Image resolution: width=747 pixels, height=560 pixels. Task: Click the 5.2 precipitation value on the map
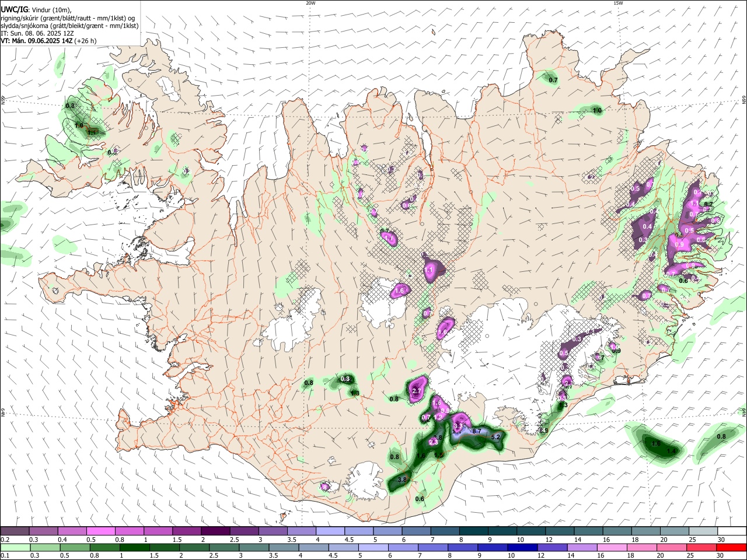(x=496, y=436)
